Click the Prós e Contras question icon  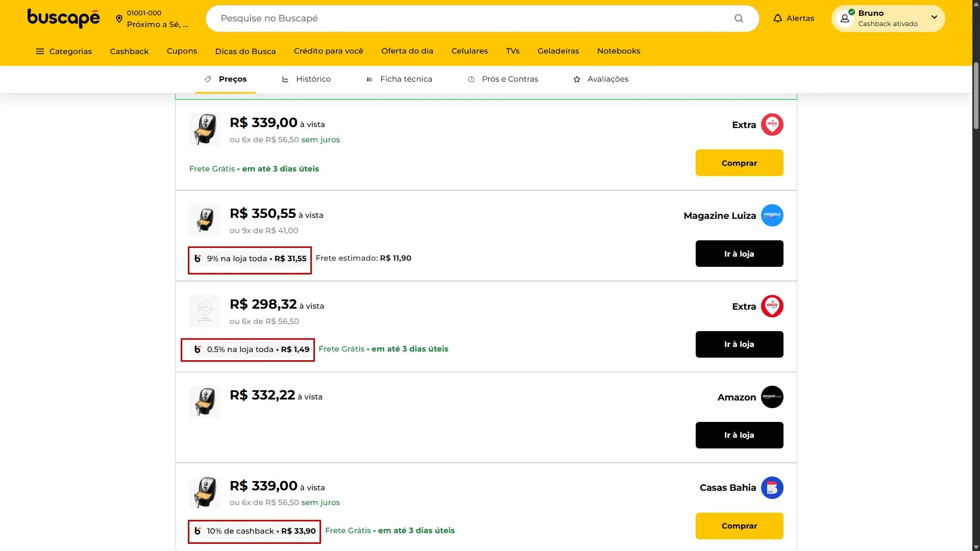471,79
